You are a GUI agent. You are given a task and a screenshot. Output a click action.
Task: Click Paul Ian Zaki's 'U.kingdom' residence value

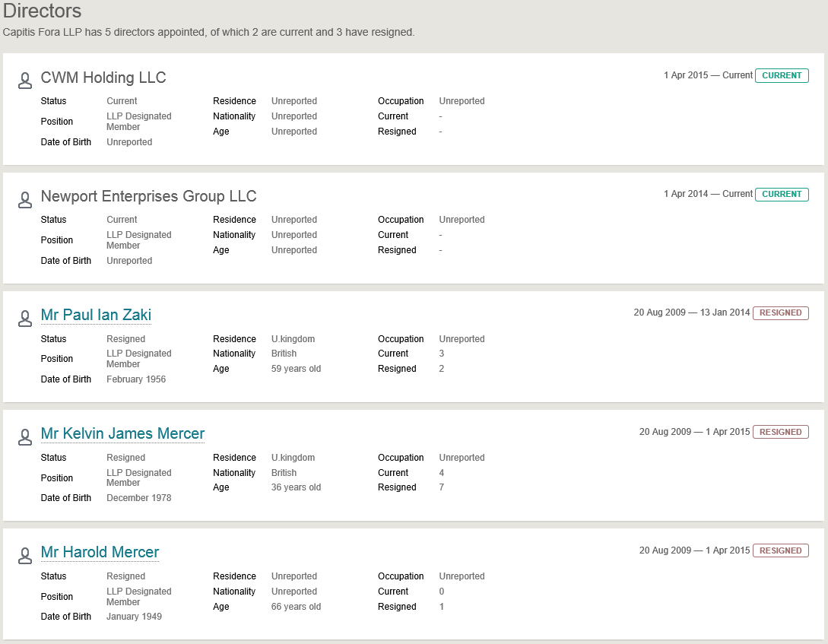(293, 339)
